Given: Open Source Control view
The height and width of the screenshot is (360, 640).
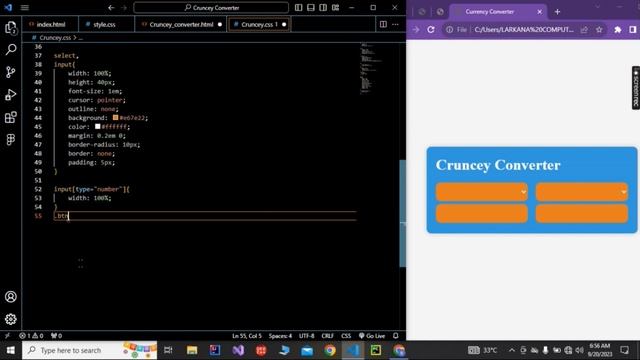Looking at the screenshot, I should click(11, 72).
